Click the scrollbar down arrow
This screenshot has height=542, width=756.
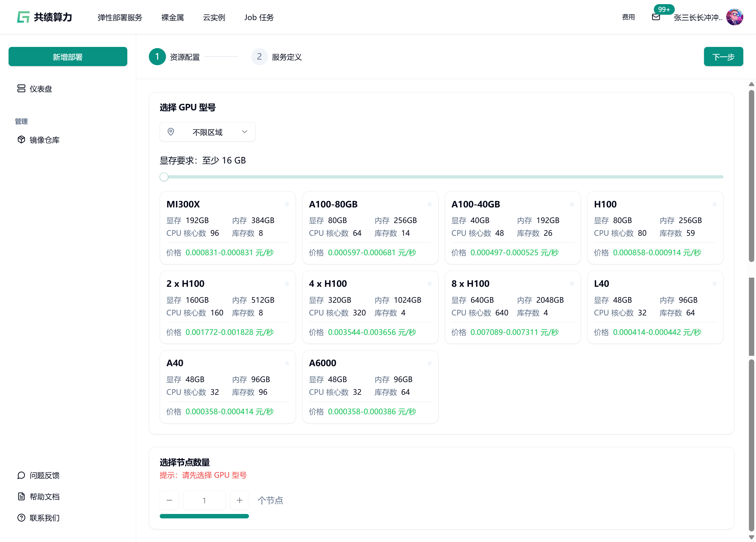pyautogui.click(x=751, y=537)
